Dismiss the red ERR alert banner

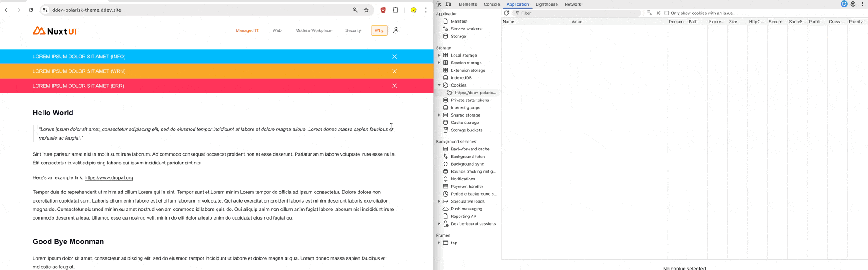point(394,86)
